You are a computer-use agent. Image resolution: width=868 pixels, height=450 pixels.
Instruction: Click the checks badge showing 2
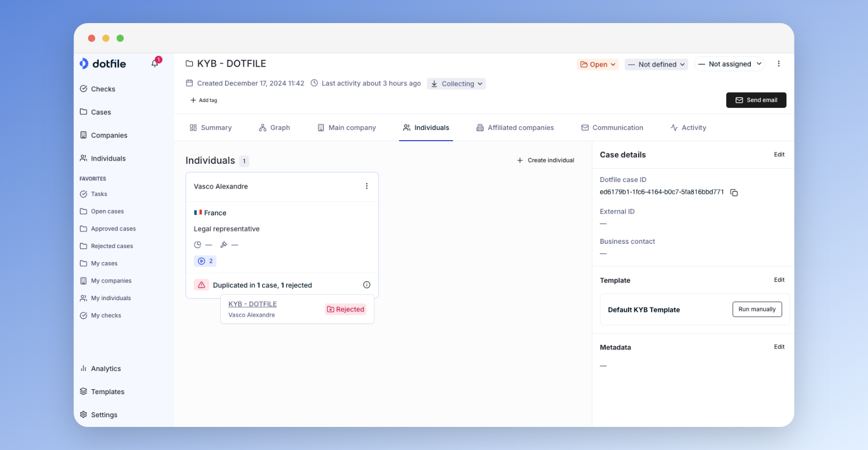[x=205, y=261]
